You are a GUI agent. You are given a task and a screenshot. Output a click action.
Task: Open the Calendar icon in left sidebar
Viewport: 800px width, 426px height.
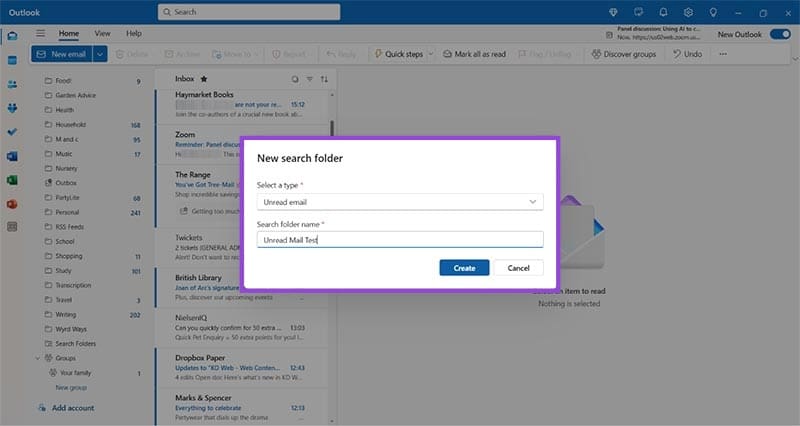pyautogui.click(x=12, y=60)
